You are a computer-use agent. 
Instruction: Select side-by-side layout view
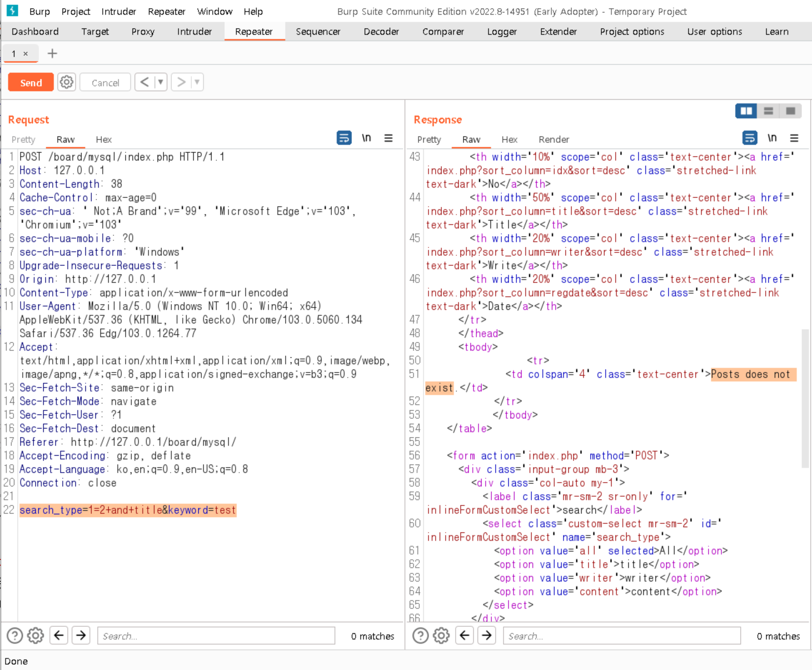[x=746, y=111]
